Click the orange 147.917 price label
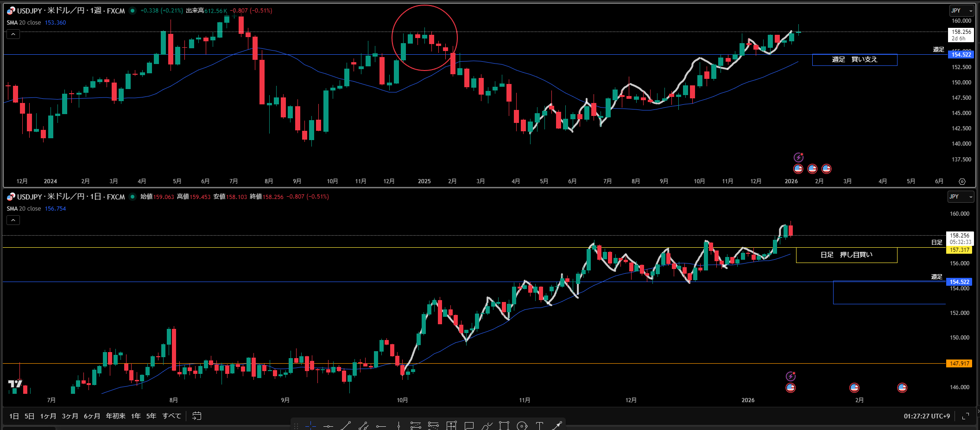The image size is (980, 430). tap(959, 364)
